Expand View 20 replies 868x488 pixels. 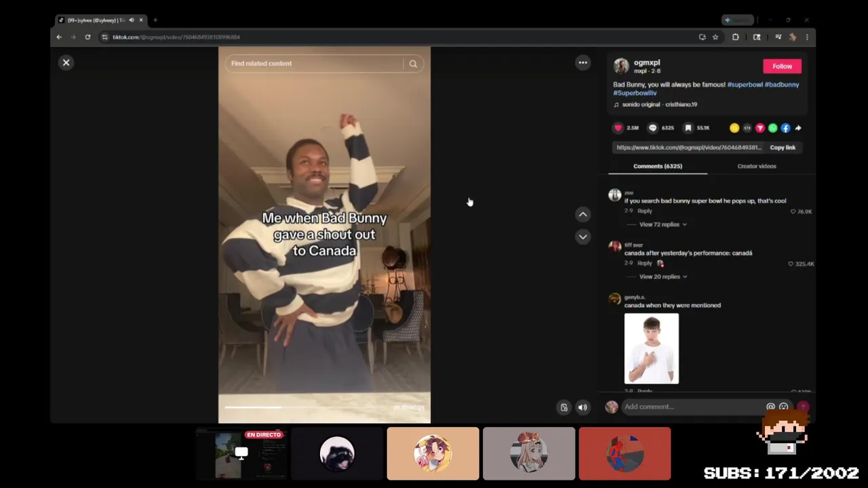[663, 277]
